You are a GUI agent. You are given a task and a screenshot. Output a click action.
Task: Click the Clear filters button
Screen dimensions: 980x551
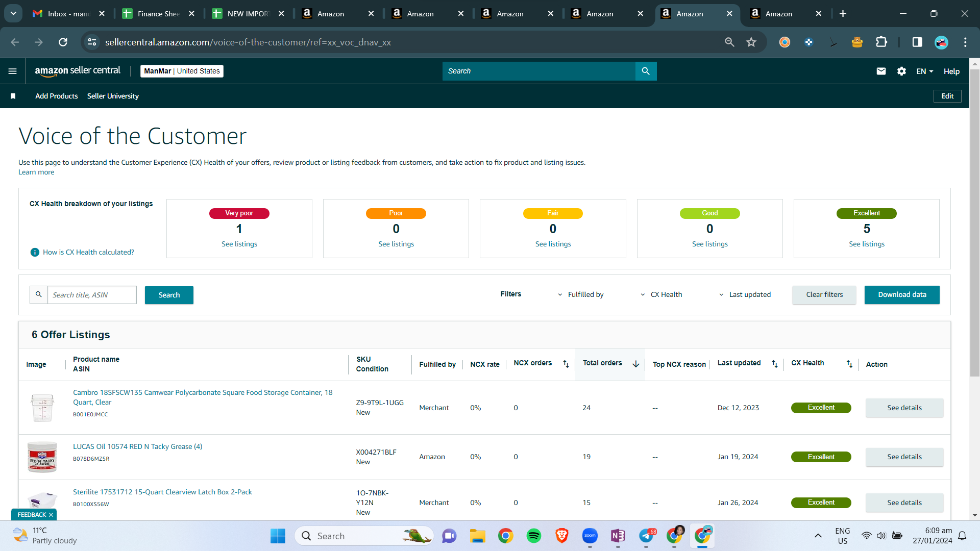(824, 295)
